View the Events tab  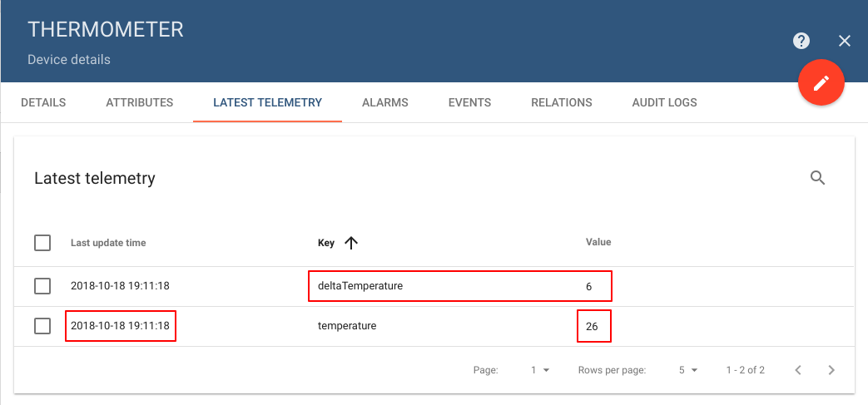469,103
